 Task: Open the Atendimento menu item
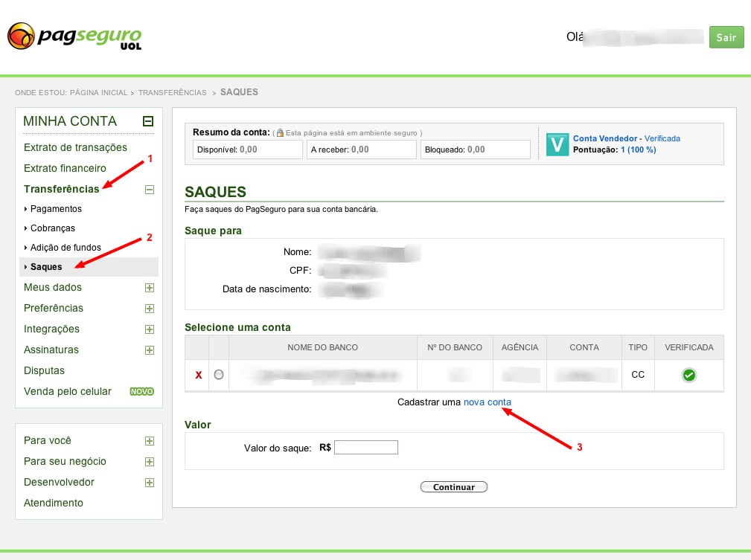coord(53,503)
